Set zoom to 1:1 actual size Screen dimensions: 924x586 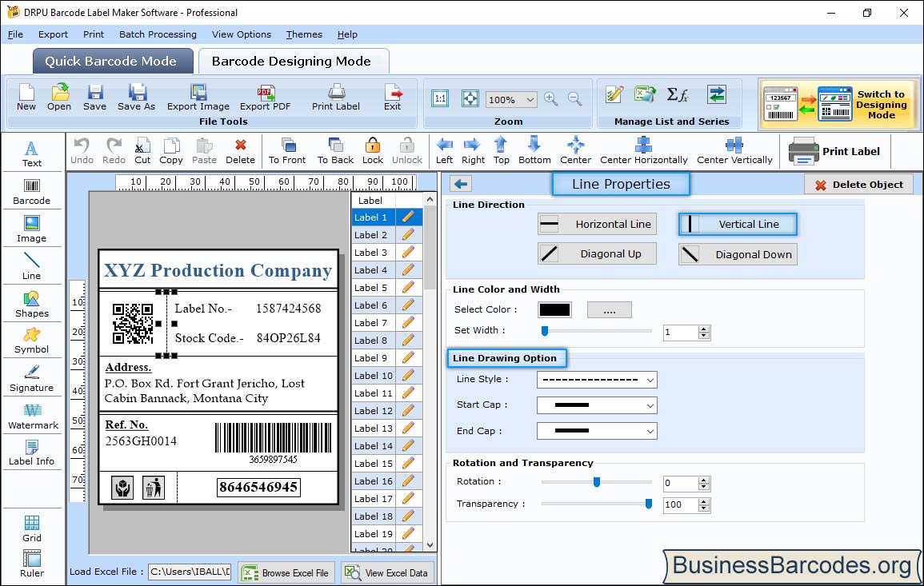click(x=440, y=98)
